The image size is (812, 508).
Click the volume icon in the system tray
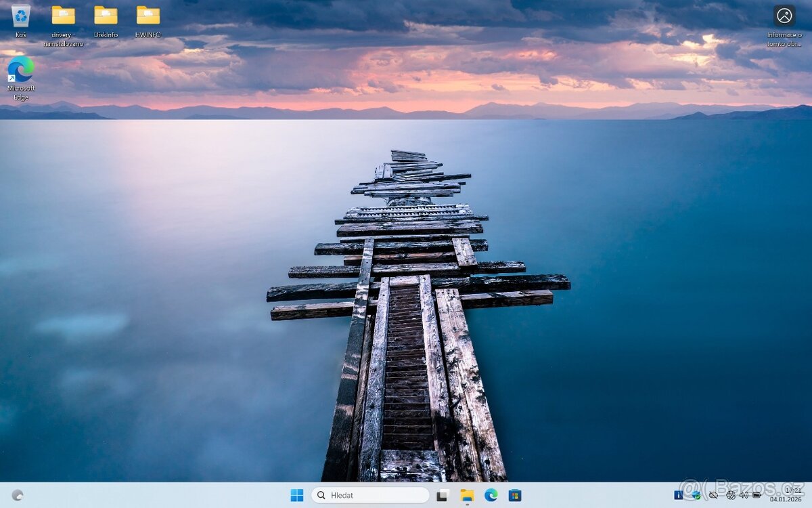click(742, 495)
